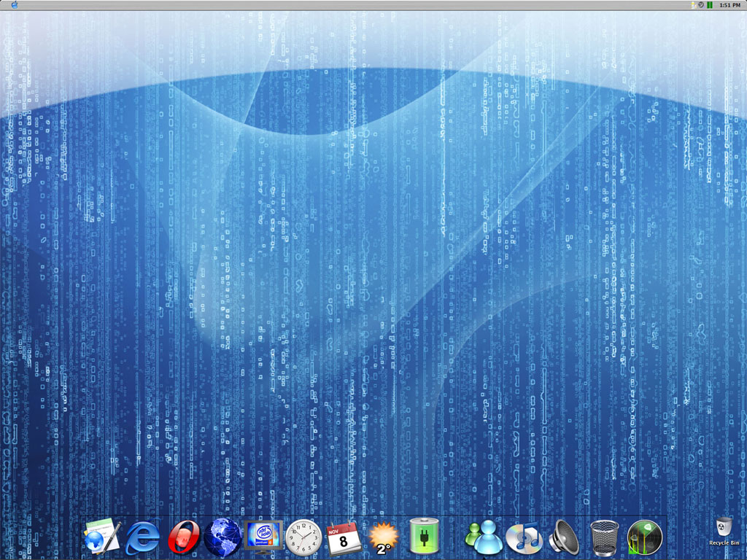The image size is (747, 560).
Task: Open the small round clock tray icon
Action: point(701,5)
